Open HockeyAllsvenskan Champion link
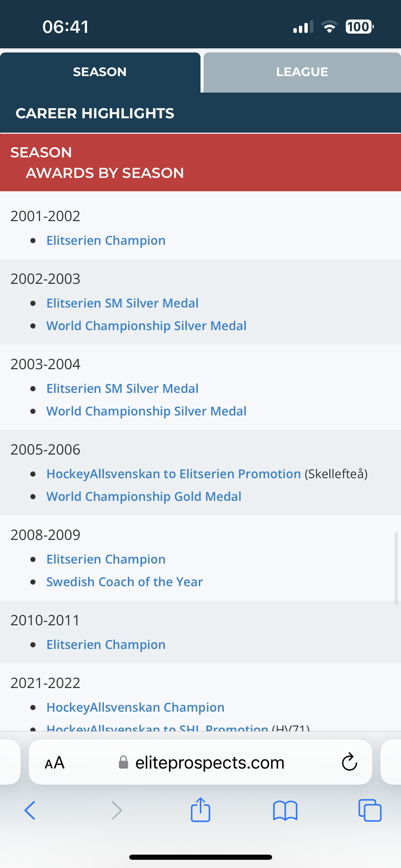Viewport: 401px width, 868px height. [135, 708]
